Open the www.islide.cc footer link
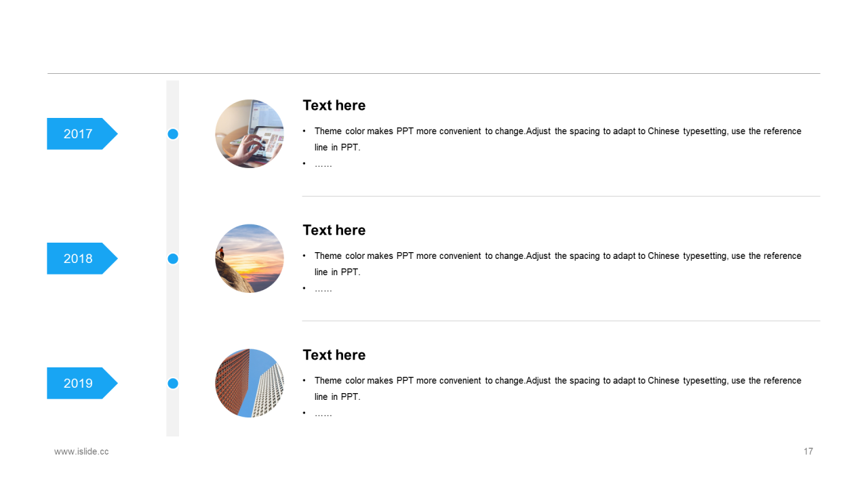The height and width of the screenshot is (488, 868). [x=81, y=451]
